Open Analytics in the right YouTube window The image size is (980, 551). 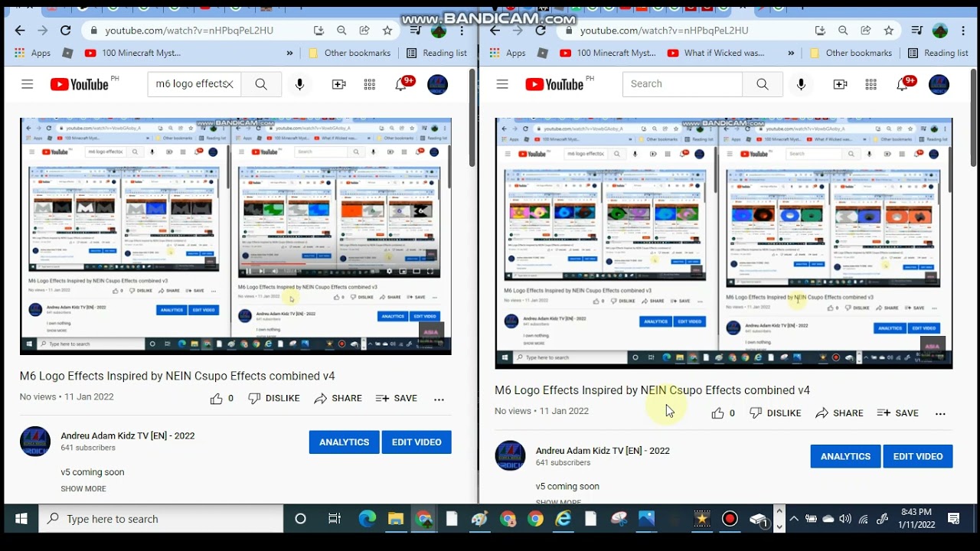pyautogui.click(x=845, y=457)
